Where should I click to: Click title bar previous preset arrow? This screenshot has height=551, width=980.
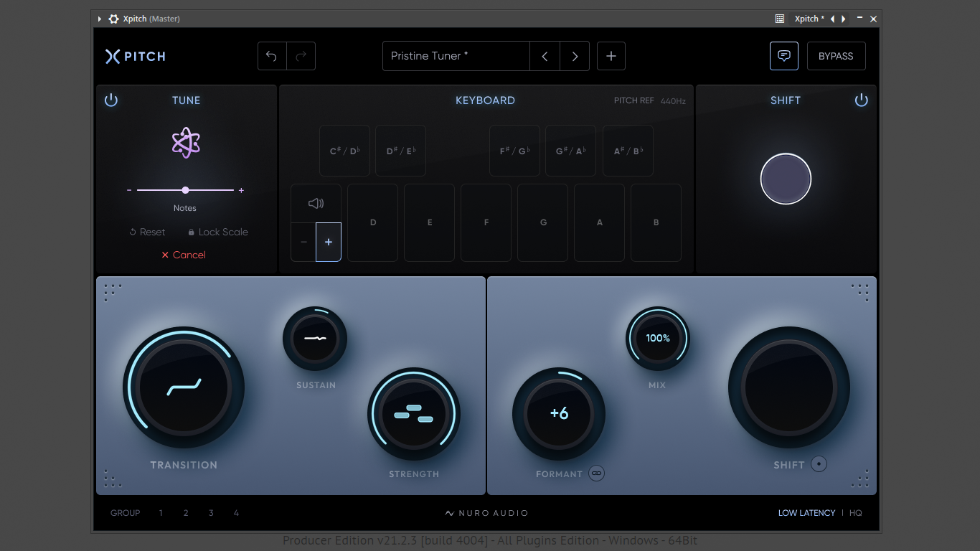pyautogui.click(x=833, y=19)
